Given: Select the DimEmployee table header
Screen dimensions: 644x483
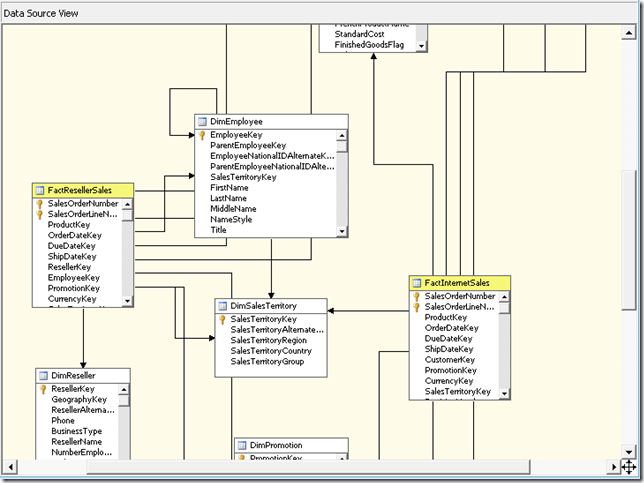Looking at the screenshot, I should (271, 122).
